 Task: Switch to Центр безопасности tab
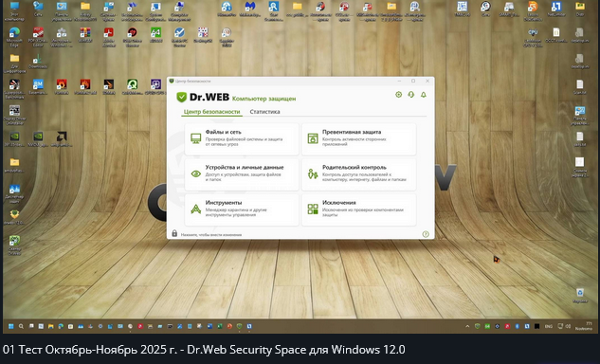coord(211,112)
